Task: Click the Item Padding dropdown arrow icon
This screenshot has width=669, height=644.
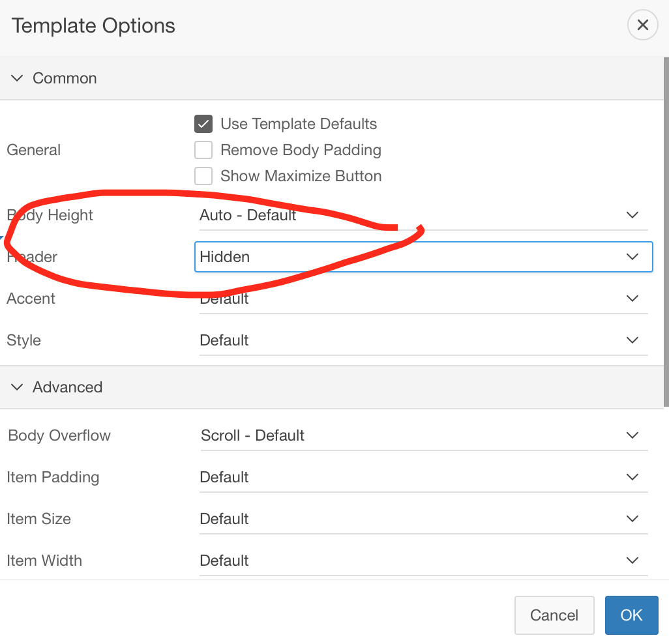Action: pyautogui.click(x=632, y=476)
